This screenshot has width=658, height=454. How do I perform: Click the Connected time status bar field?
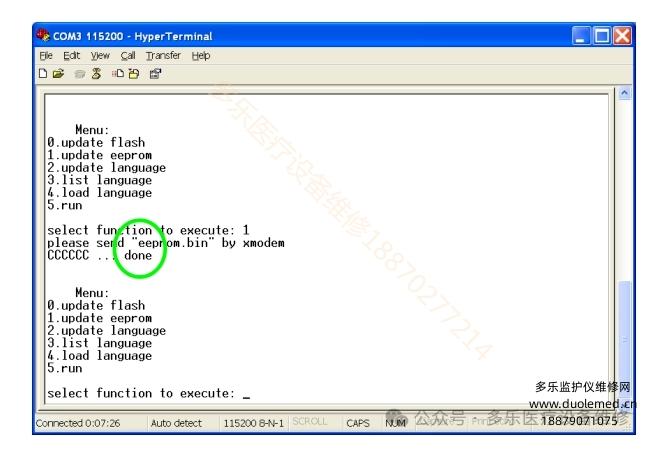(78, 423)
